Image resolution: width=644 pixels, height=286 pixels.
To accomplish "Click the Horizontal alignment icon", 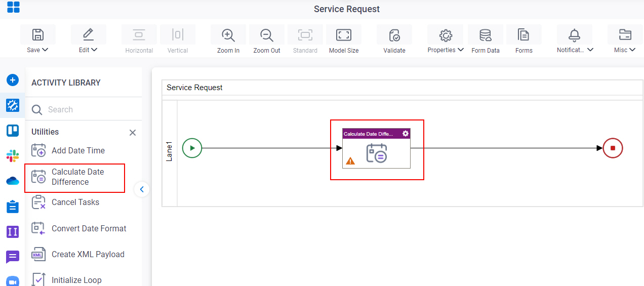I will pos(139,34).
